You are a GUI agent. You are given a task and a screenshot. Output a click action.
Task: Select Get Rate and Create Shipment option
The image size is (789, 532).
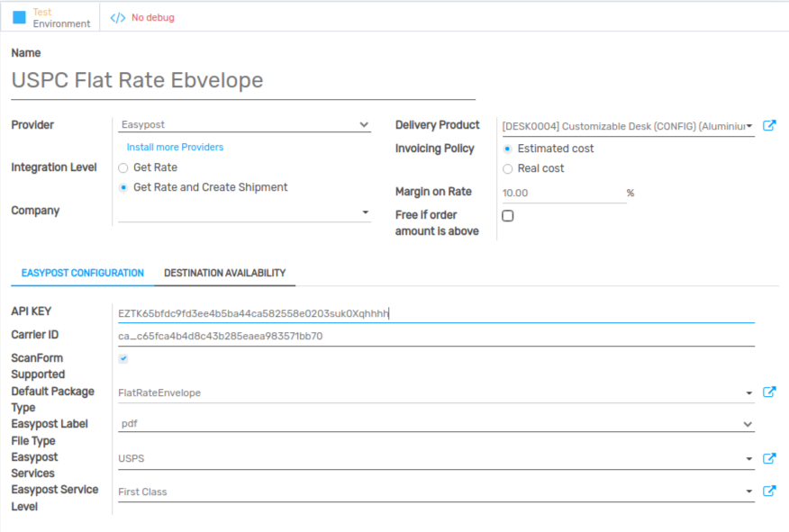123,187
